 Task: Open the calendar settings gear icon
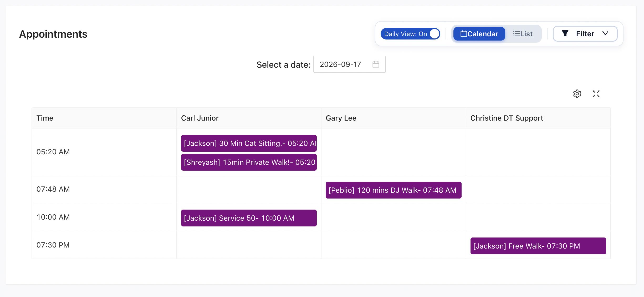point(577,94)
